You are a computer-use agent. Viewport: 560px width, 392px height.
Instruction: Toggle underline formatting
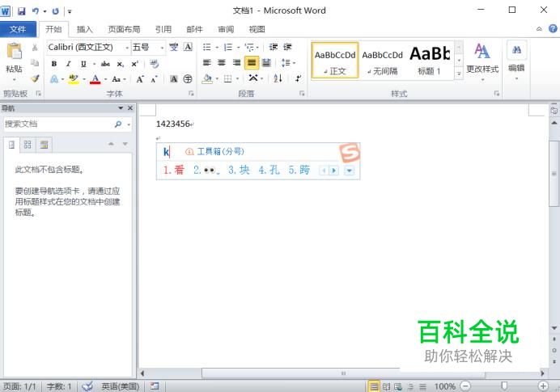(83, 64)
